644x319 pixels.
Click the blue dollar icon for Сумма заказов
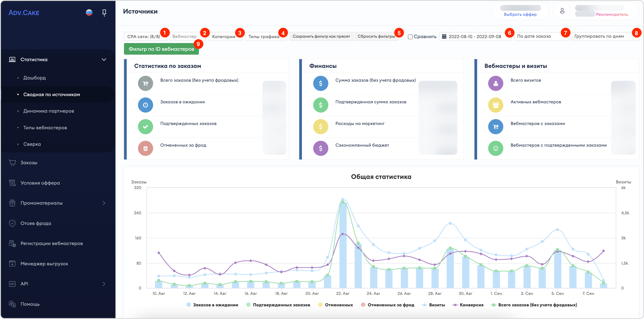coord(320,83)
